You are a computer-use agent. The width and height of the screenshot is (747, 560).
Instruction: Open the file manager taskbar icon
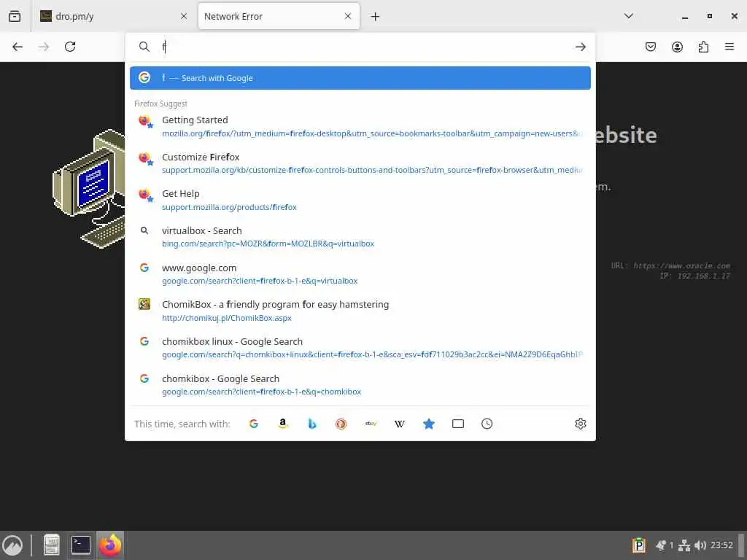(x=52, y=545)
